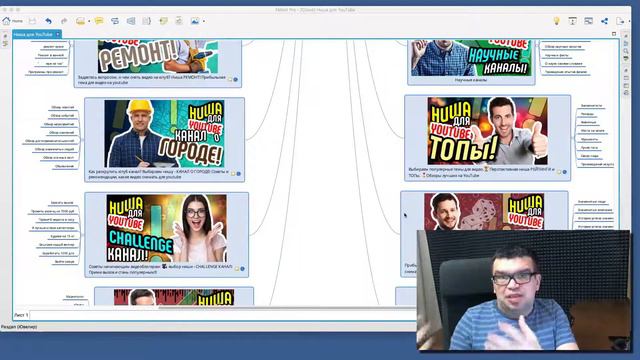Open the note icon on CHALLENGE КАНАЛ topic
This screenshot has height=360, width=640.
coord(237,269)
